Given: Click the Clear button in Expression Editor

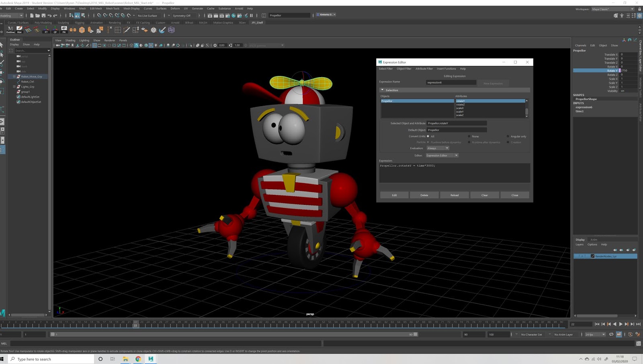Looking at the screenshot, I should pyautogui.click(x=485, y=195).
